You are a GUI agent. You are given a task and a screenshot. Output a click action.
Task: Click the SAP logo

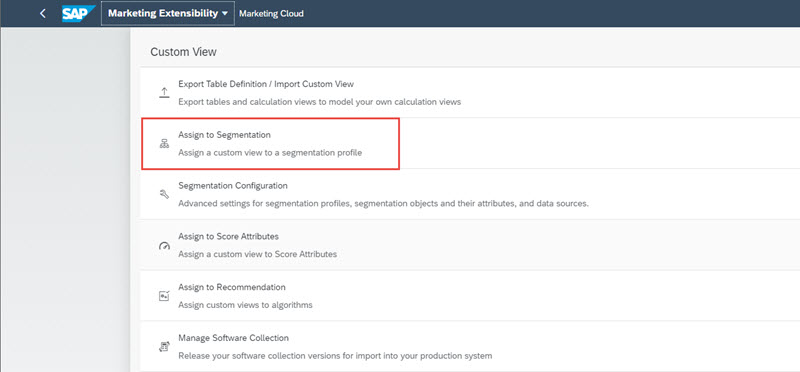(79, 13)
